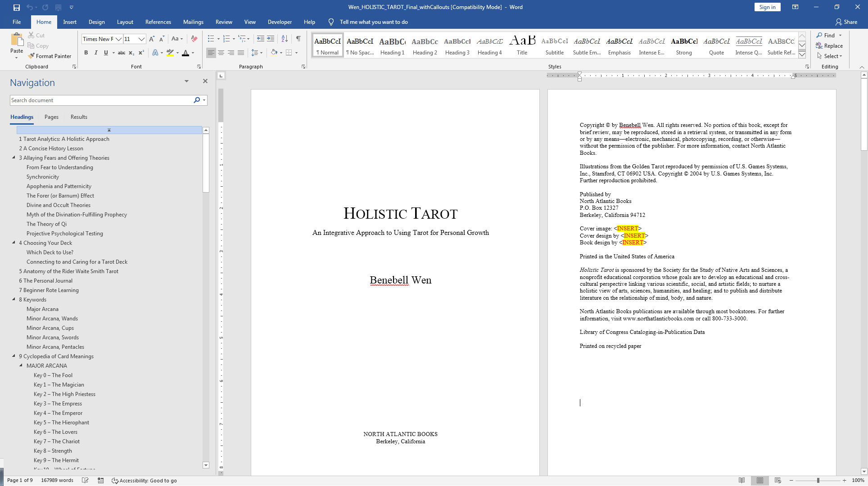Click the Sign in button
Viewport: 868px width, 486px height.
pyautogui.click(x=767, y=7)
